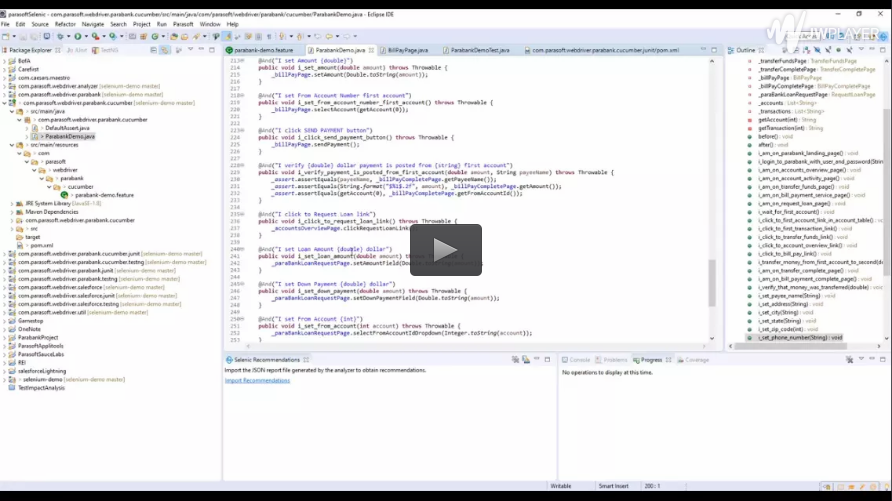The image size is (892, 501).
Task: Select pom.xml in the Package Explorer
Action: pos(42,246)
